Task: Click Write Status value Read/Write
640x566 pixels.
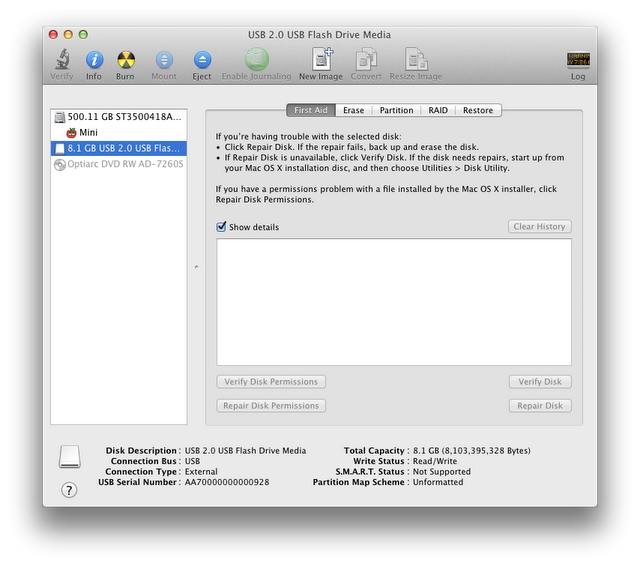Action: click(x=435, y=461)
